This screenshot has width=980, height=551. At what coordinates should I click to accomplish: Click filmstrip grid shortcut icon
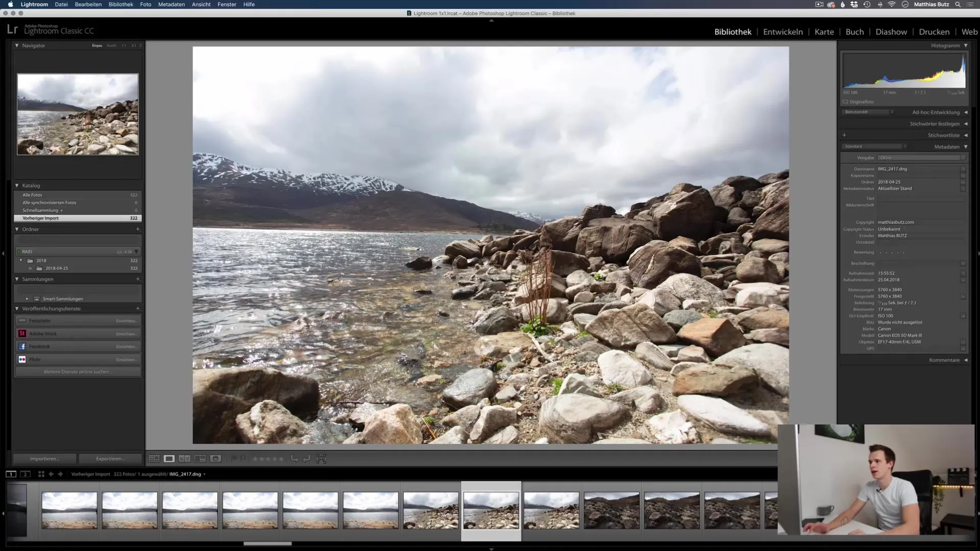click(x=41, y=474)
